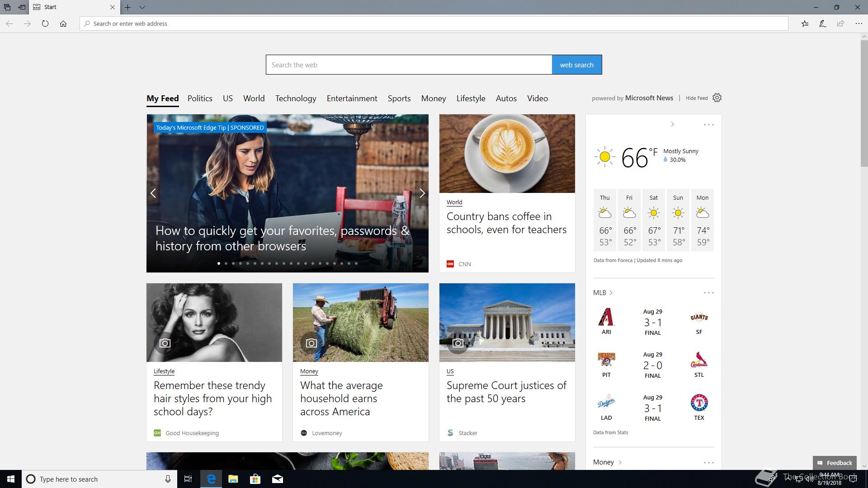
Task: Click the page vertical scrollbar thumb
Action: coord(864,103)
